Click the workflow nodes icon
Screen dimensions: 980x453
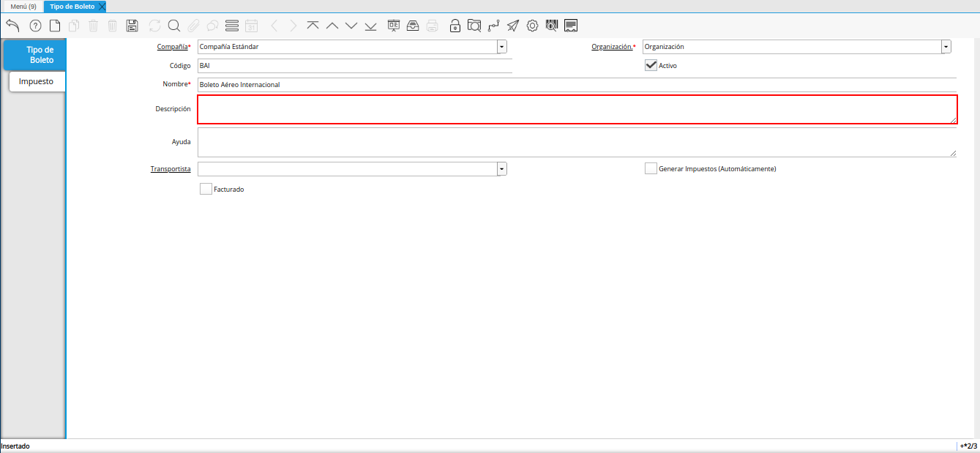(x=494, y=26)
